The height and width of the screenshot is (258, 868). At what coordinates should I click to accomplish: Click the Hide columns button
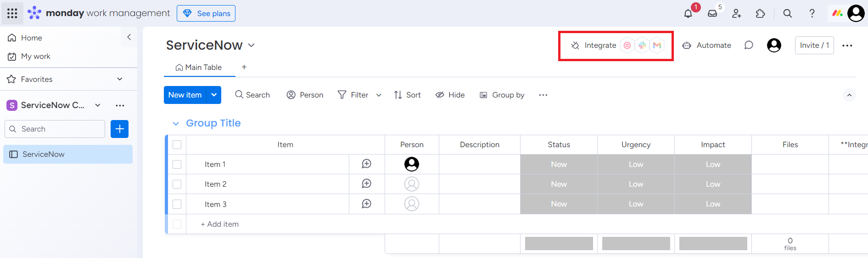click(450, 95)
